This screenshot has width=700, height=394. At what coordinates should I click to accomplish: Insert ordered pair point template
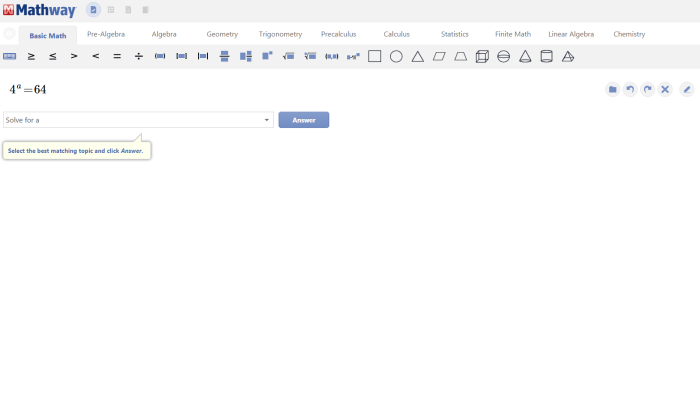[332, 56]
